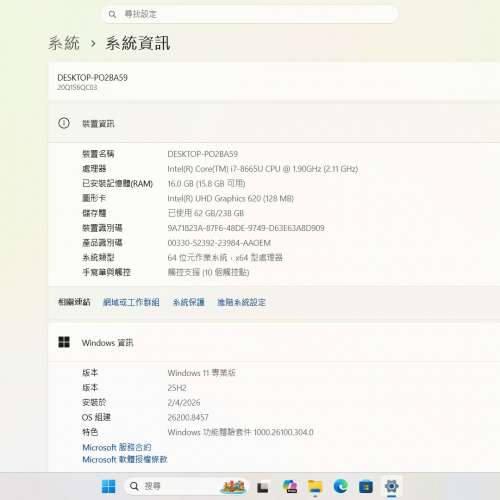Open the 網域或工作群組 link
This screenshot has width=500, height=500.
(x=131, y=302)
